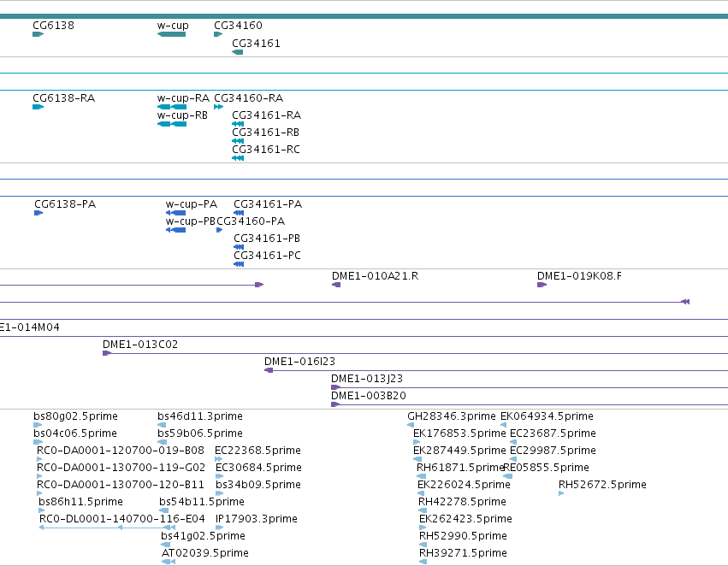Select EST label GH28346.3prime
The width and height of the screenshot is (728, 566).
(x=452, y=416)
